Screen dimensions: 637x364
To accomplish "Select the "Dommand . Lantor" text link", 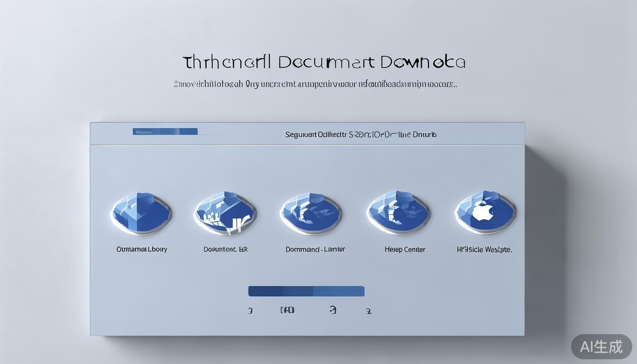I will [x=315, y=249].
